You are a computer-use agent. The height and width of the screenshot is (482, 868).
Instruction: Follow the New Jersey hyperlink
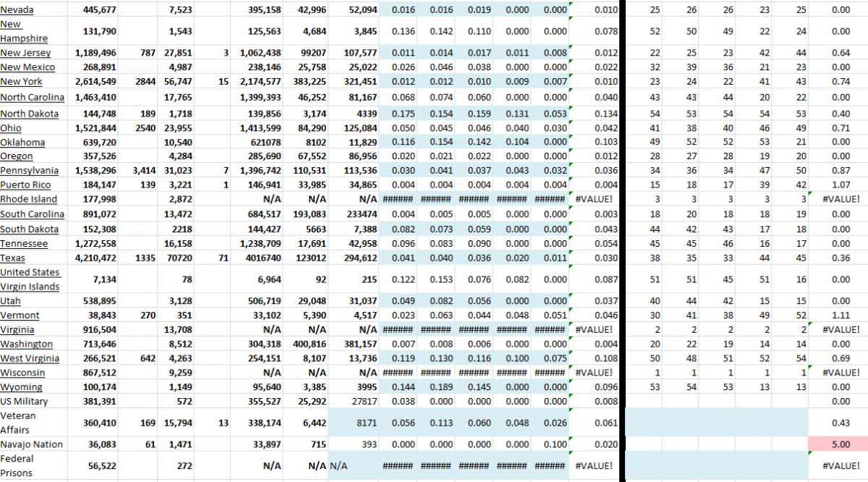point(25,52)
